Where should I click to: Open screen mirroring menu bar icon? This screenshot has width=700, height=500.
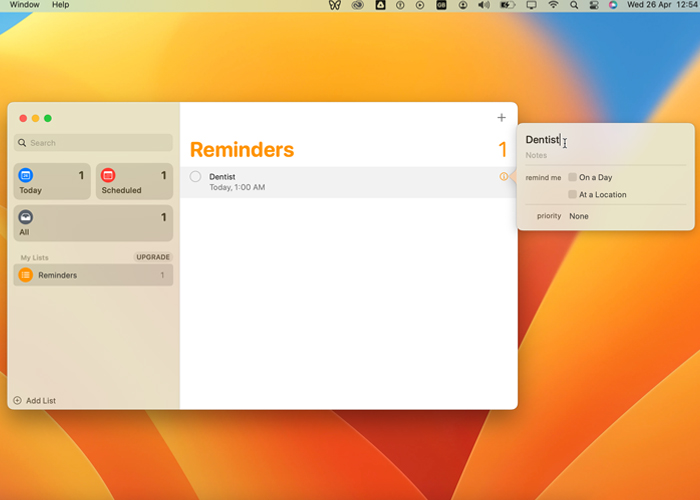(531, 5)
